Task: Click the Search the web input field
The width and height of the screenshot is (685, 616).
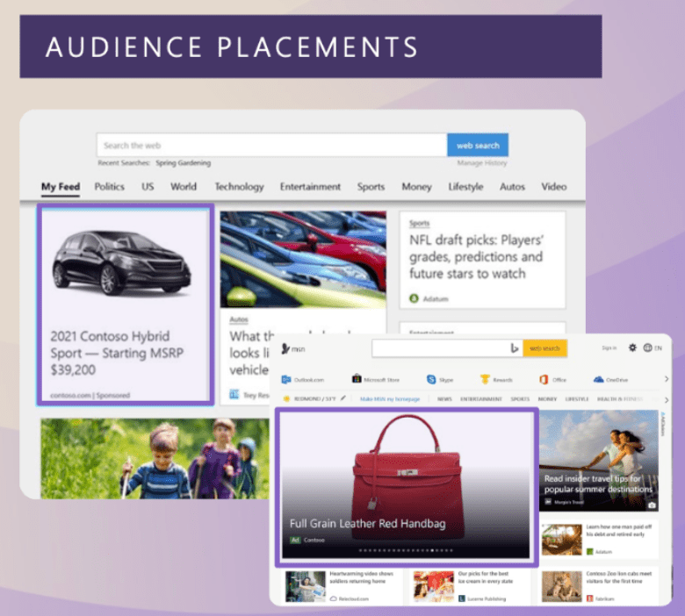Action: tap(271, 145)
